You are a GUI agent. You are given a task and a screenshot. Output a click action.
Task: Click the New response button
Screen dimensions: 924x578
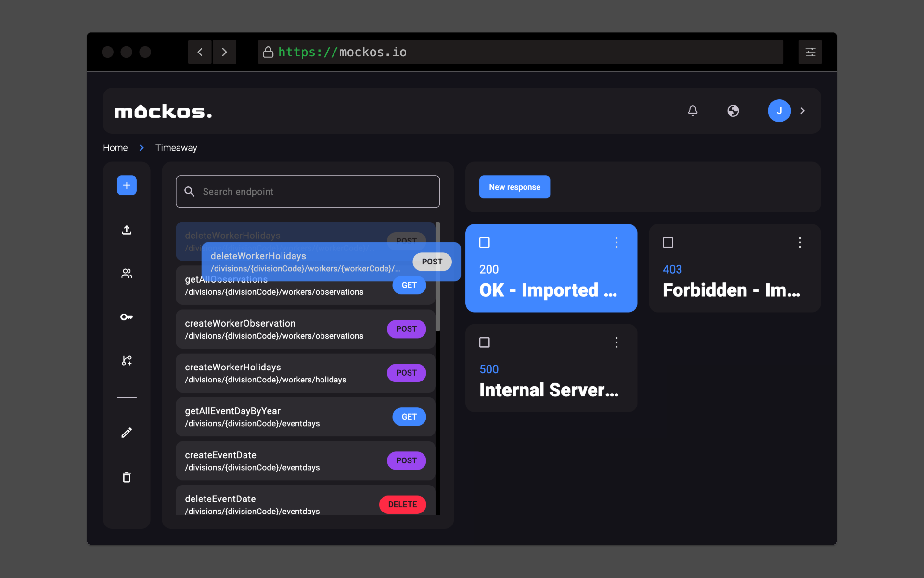[x=514, y=187]
